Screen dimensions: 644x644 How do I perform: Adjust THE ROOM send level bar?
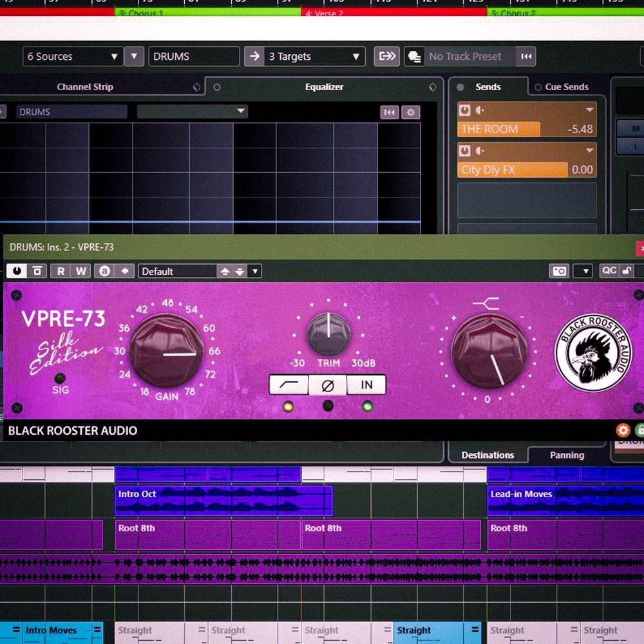click(x=527, y=129)
